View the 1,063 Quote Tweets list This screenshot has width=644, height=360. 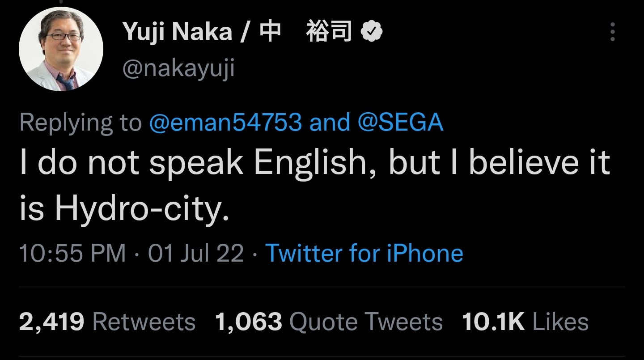point(329,322)
